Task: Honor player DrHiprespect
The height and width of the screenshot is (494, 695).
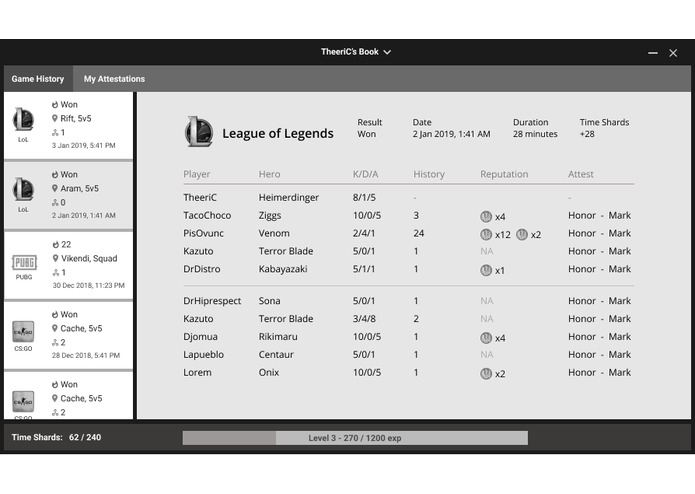Action: pos(582,301)
